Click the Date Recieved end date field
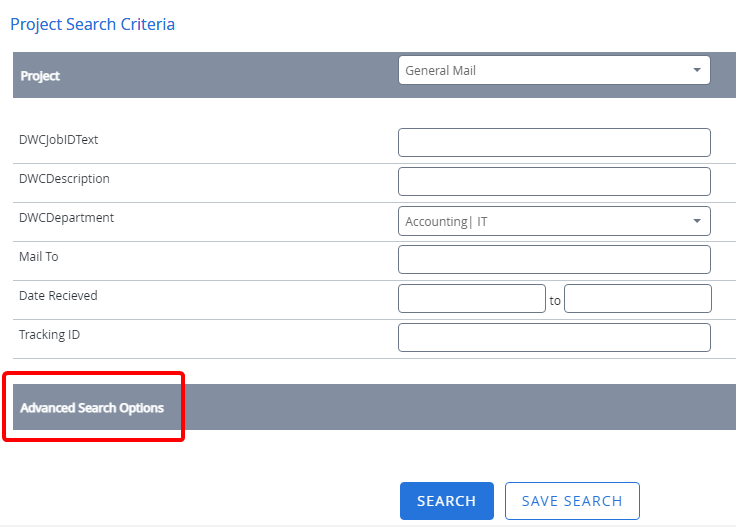 tap(637, 298)
